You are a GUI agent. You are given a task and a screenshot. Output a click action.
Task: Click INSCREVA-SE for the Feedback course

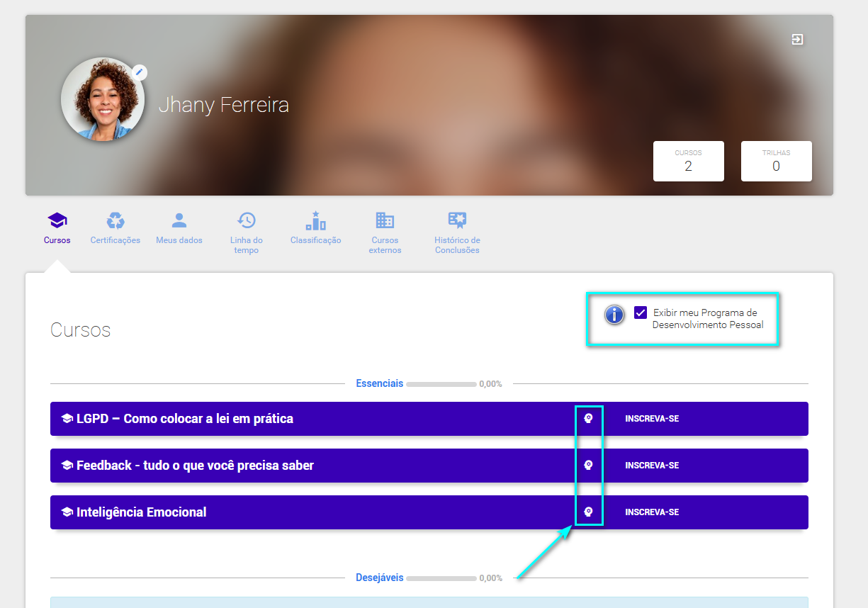tap(652, 466)
